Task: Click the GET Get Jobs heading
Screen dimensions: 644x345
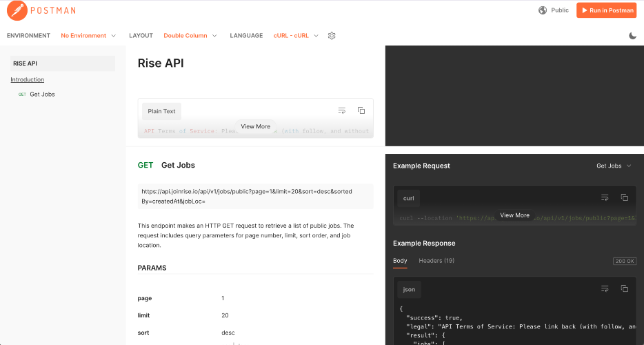Action: click(x=166, y=166)
